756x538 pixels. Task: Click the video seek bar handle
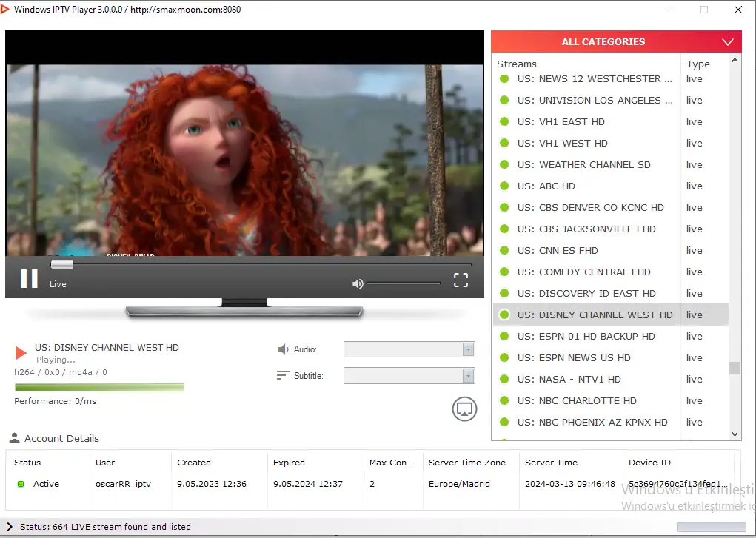click(61, 264)
